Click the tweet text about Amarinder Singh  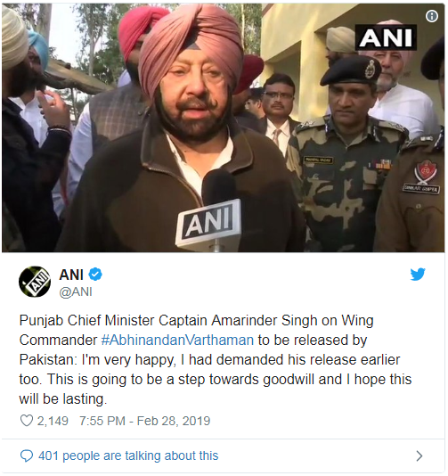(x=216, y=360)
